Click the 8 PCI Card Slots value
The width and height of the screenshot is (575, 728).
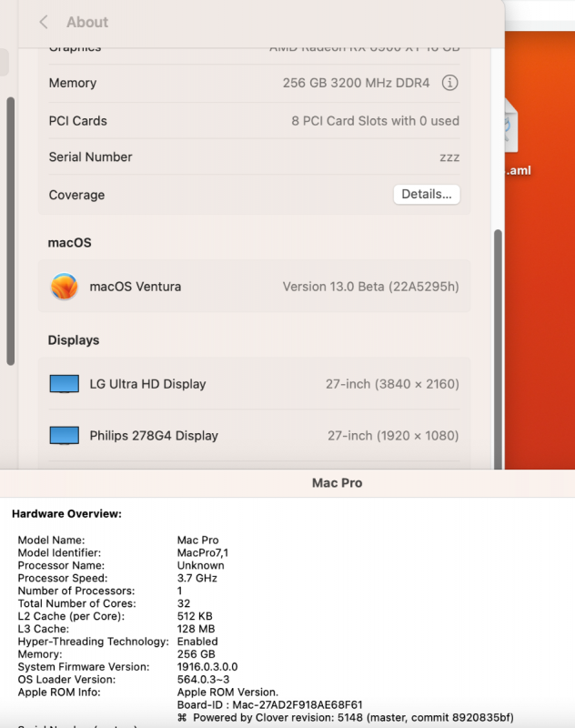(375, 121)
